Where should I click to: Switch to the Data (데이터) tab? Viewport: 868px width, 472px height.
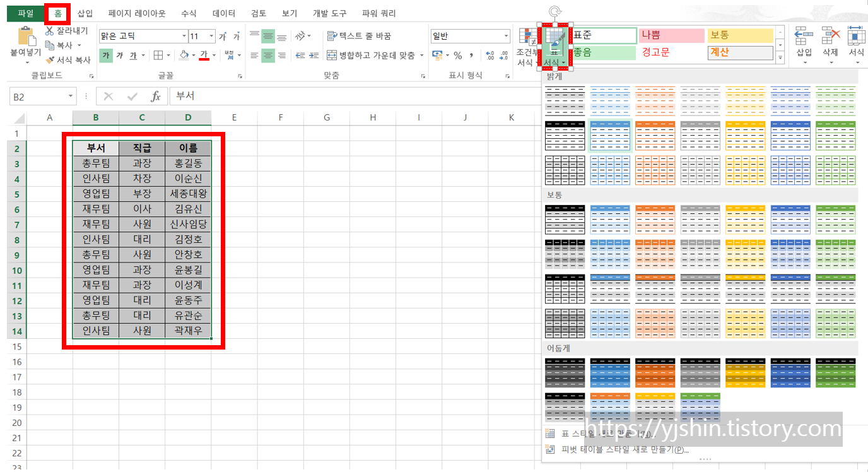click(224, 13)
